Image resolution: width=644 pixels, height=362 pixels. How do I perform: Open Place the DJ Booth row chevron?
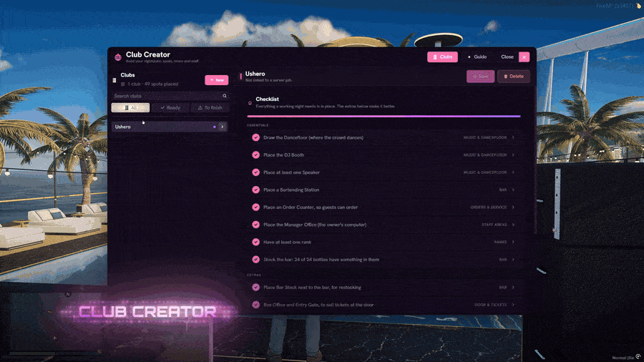tap(513, 155)
